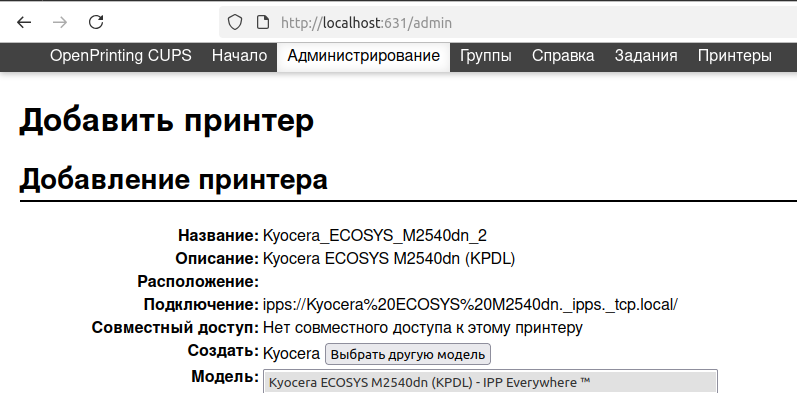Click the Название: label
797x393 pixels.
tap(219, 236)
